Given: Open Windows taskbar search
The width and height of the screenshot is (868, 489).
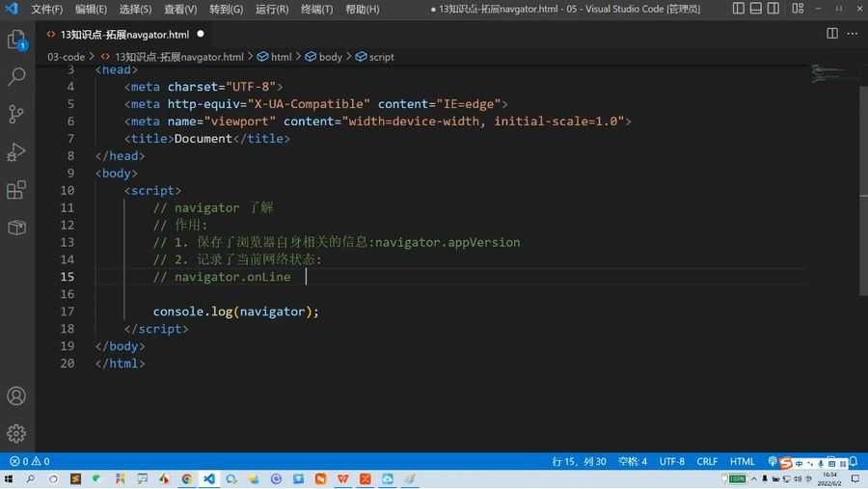Looking at the screenshot, I should coord(31,479).
